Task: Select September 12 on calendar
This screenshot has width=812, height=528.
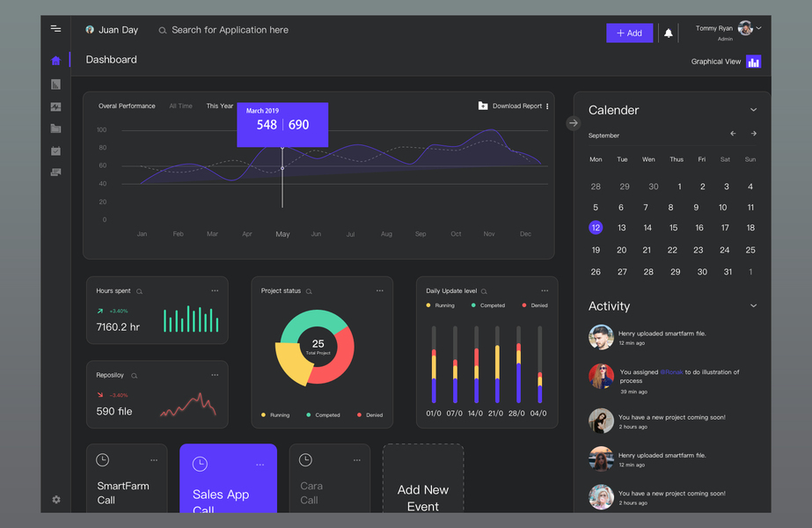Action: 596,227
